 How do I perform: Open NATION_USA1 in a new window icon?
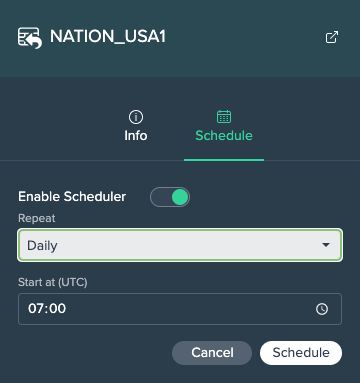(332, 37)
